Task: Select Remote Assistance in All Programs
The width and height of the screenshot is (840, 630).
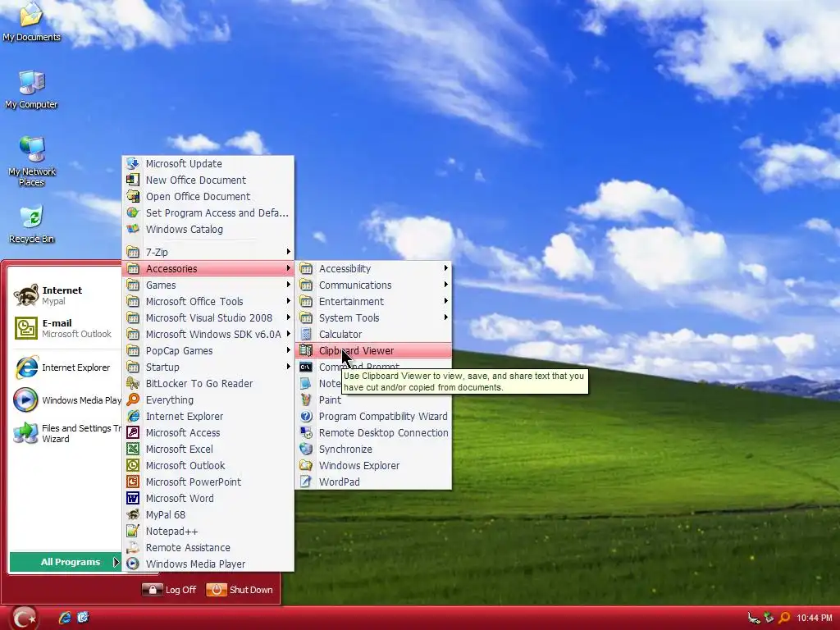Action: click(x=208, y=547)
